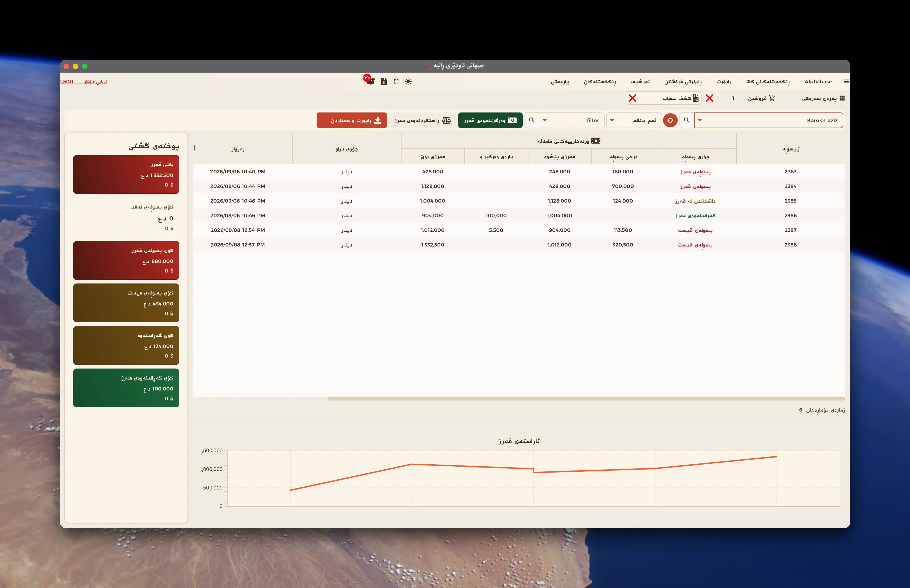The width and height of the screenshot is (910, 588).
Task: Click the 700,000 invoice price cell
Action: tap(623, 186)
